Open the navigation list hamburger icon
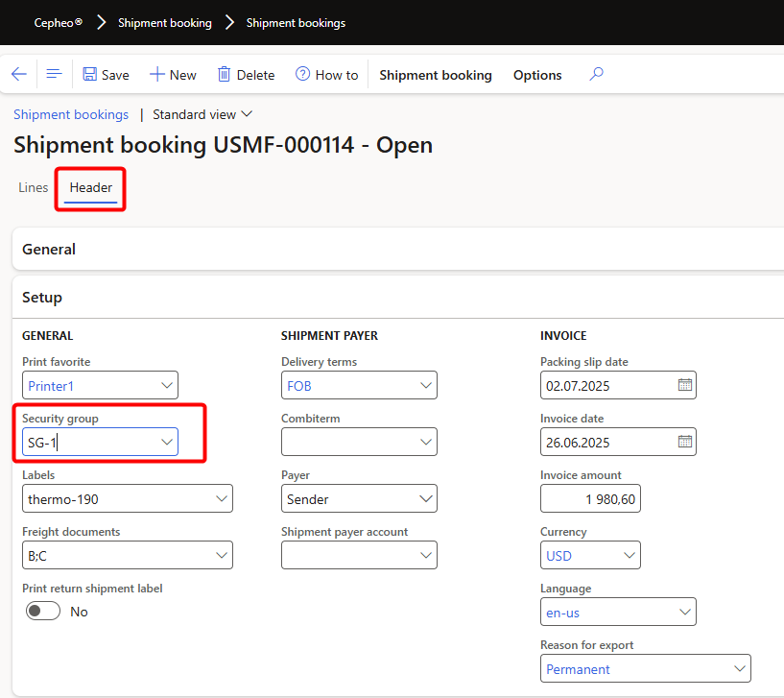The width and height of the screenshot is (784, 698). click(54, 75)
